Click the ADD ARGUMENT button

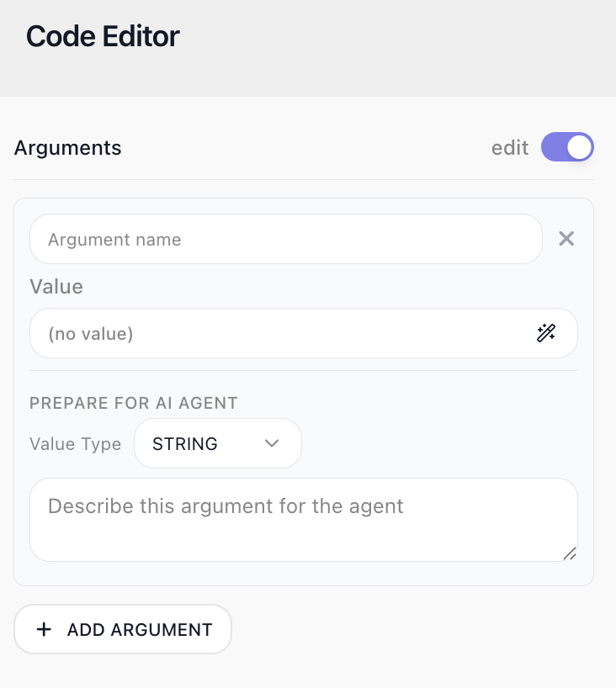click(123, 629)
